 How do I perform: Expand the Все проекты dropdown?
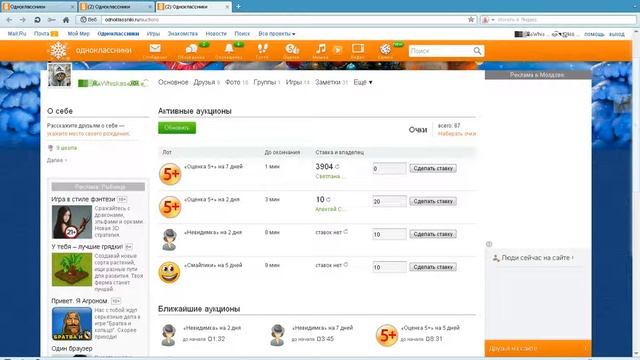pyautogui.click(x=277, y=34)
